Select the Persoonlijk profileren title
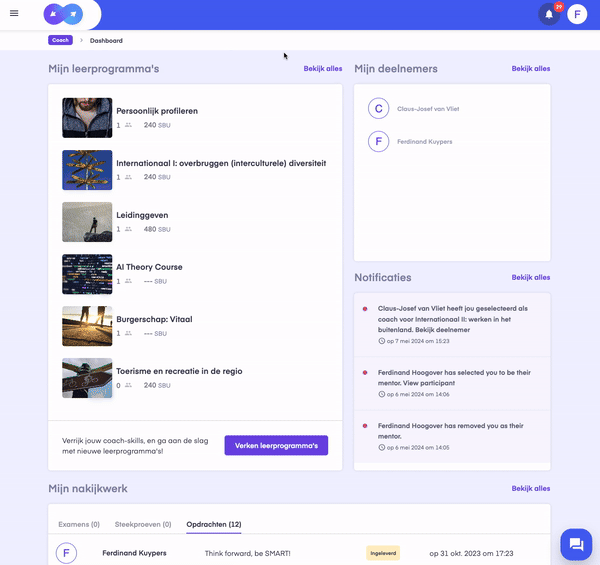Image resolution: width=600 pixels, height=565 pixels. point(157,111)
